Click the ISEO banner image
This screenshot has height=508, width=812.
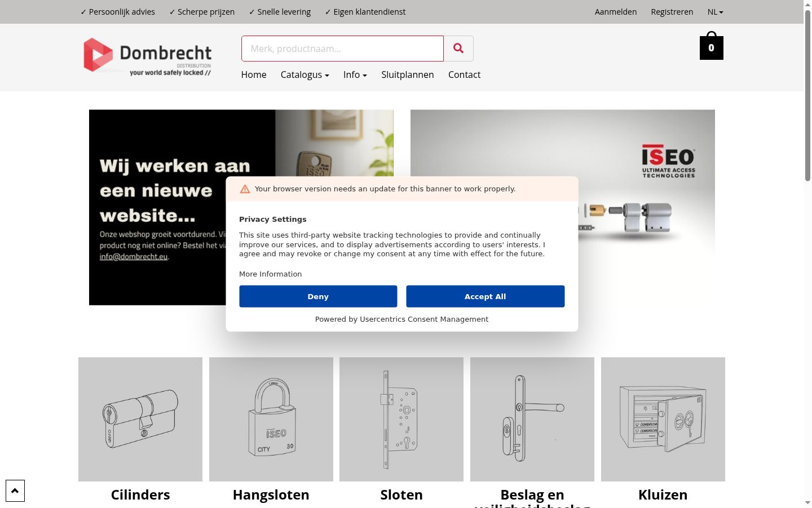click(563, 207)
